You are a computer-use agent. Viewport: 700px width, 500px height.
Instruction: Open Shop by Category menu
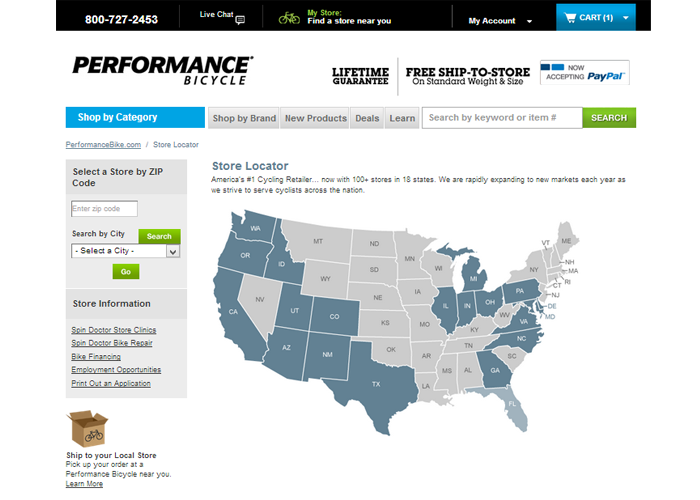(135, 117)
